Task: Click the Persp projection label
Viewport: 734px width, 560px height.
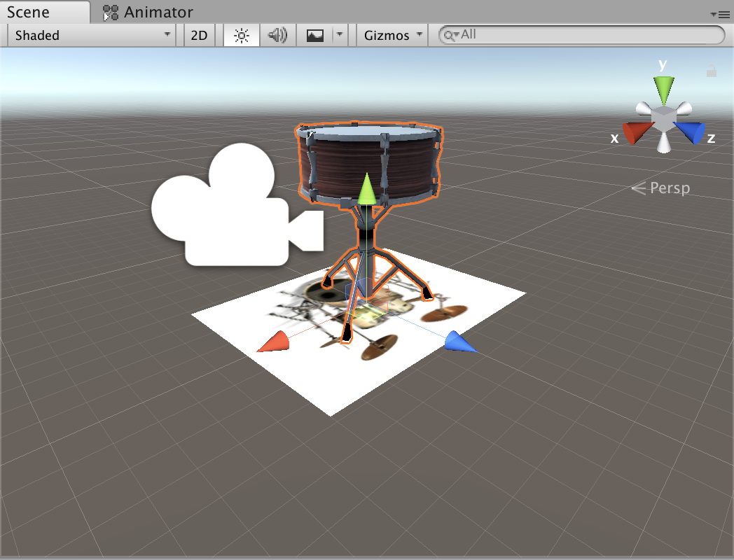Action: [661, 188]
